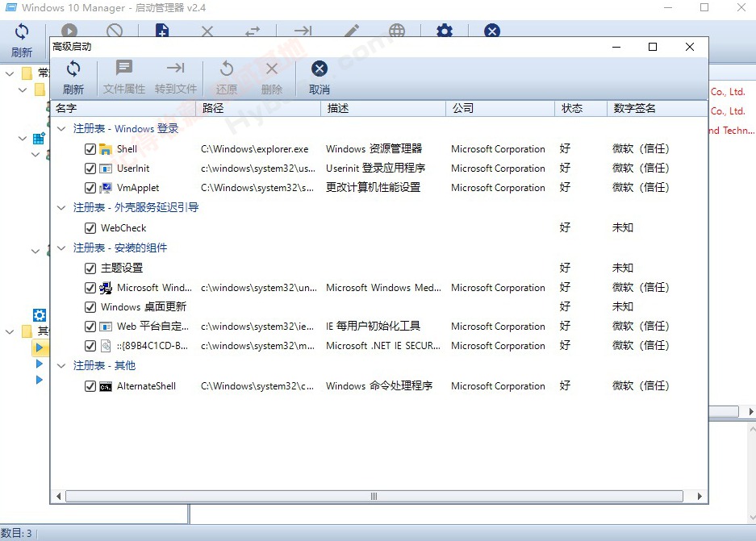The image size is (756, 541).
Task: Click main window play/enable toolbar icon
Action: coord(69,31)
